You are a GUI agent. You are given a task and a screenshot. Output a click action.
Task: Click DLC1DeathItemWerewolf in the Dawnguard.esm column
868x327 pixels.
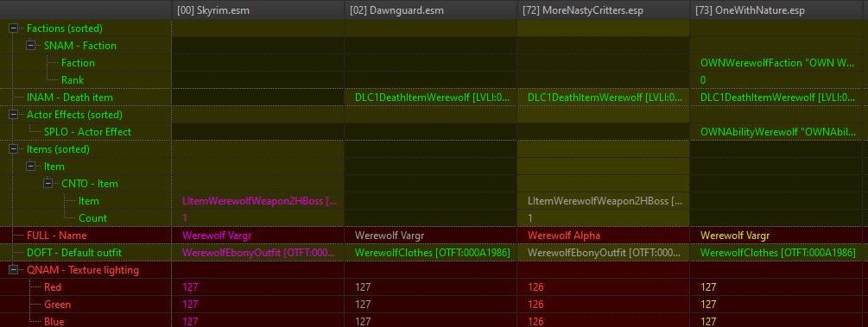coord(431,97)
